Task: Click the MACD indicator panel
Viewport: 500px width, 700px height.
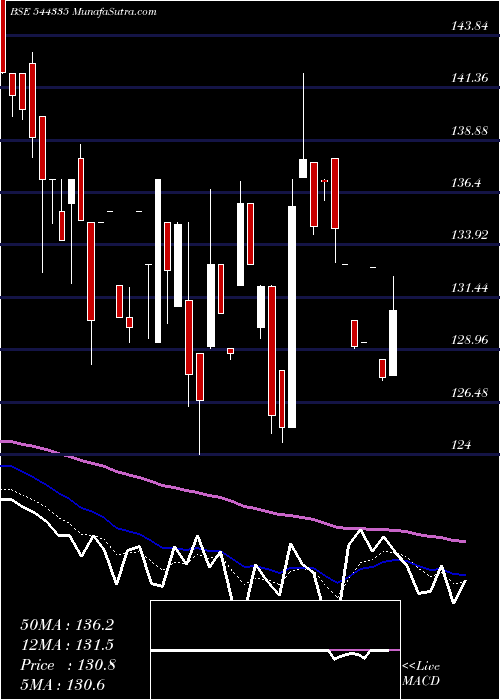Action: tap(275, 650)
